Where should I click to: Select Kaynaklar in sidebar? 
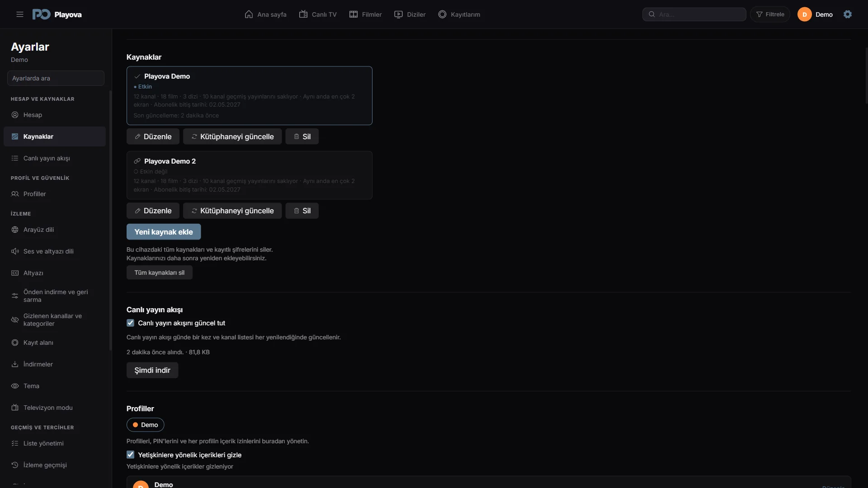click(55, 136)
